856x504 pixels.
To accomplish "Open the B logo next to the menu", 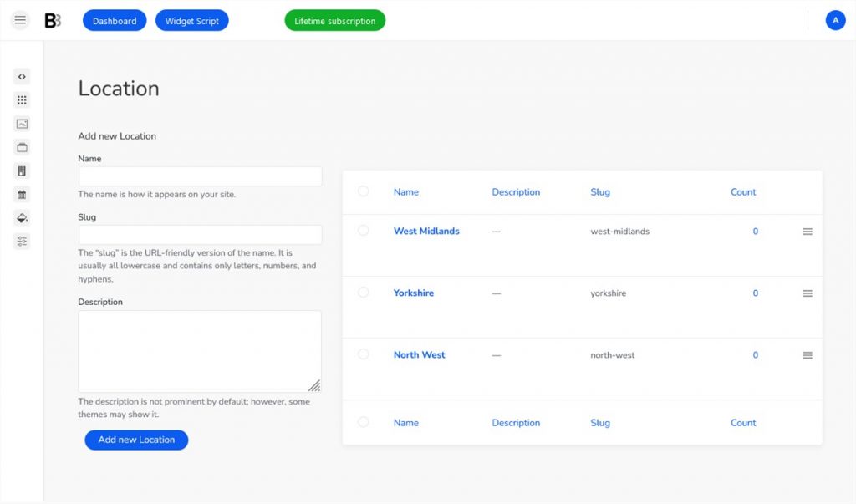I will click(51, 19).
